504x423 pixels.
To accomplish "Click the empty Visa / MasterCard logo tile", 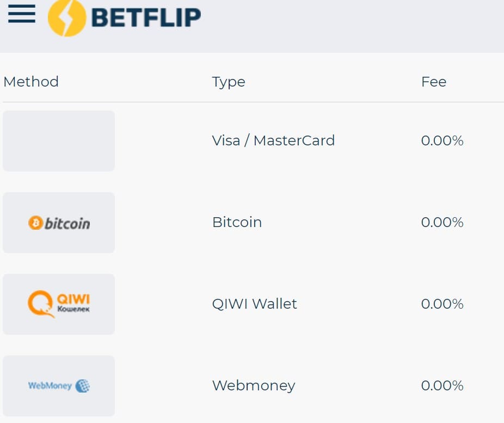I will click(59, 141).
